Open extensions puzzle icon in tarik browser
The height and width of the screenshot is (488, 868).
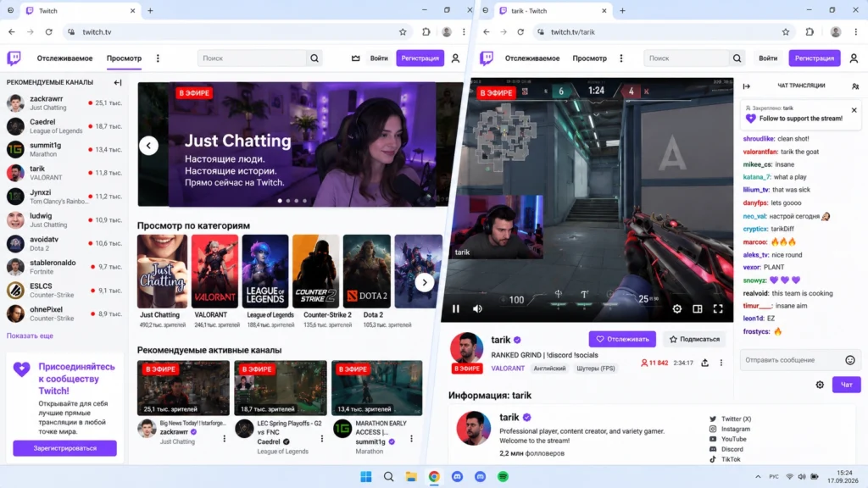click(x=810, y=32)
